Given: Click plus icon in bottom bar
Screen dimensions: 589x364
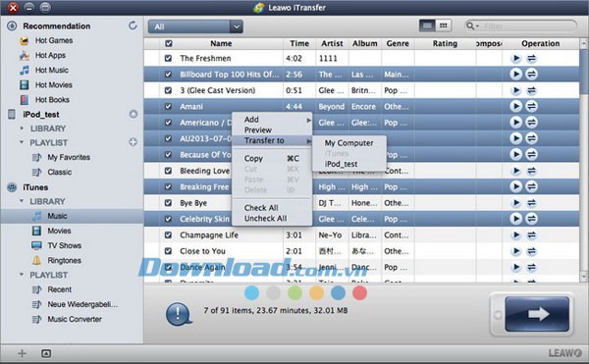Looking at the screenshot, I should click(22, 353).
